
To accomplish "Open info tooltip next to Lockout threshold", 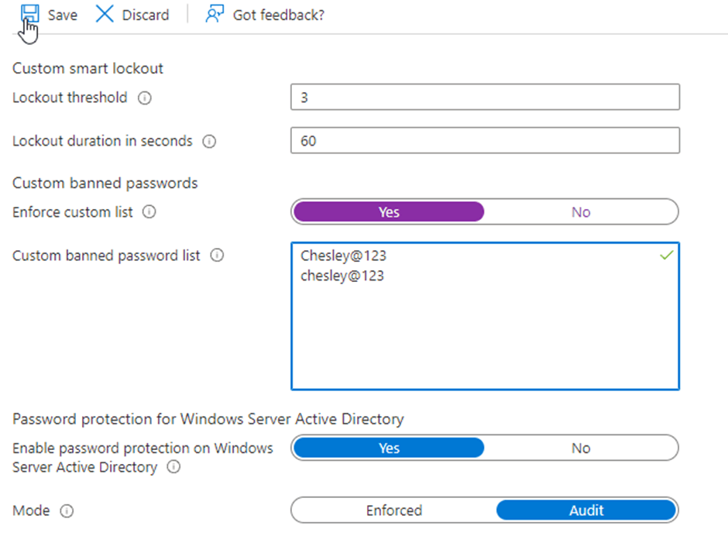I will tap(144, 98).
